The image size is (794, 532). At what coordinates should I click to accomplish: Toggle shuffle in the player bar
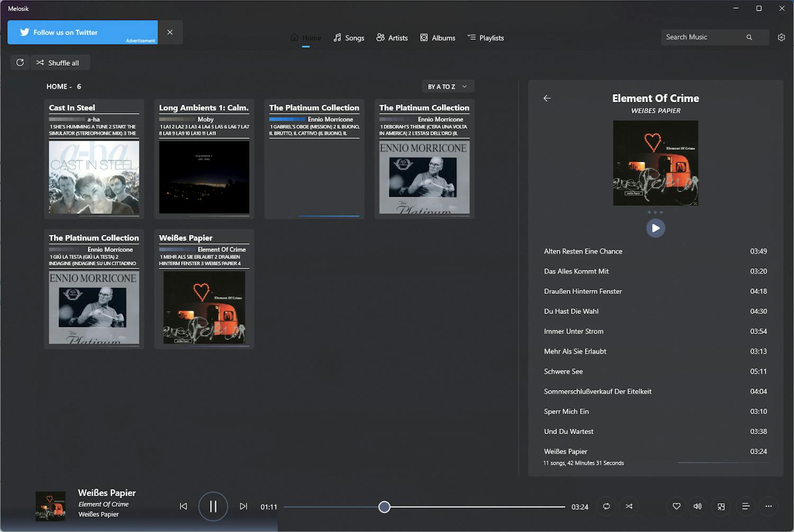629,507
